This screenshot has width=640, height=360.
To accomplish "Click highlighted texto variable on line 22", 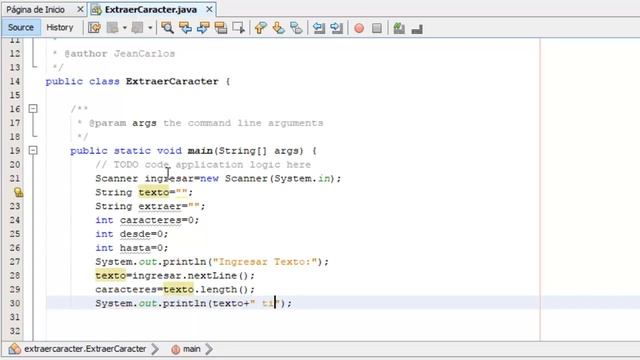I will 153,192.
